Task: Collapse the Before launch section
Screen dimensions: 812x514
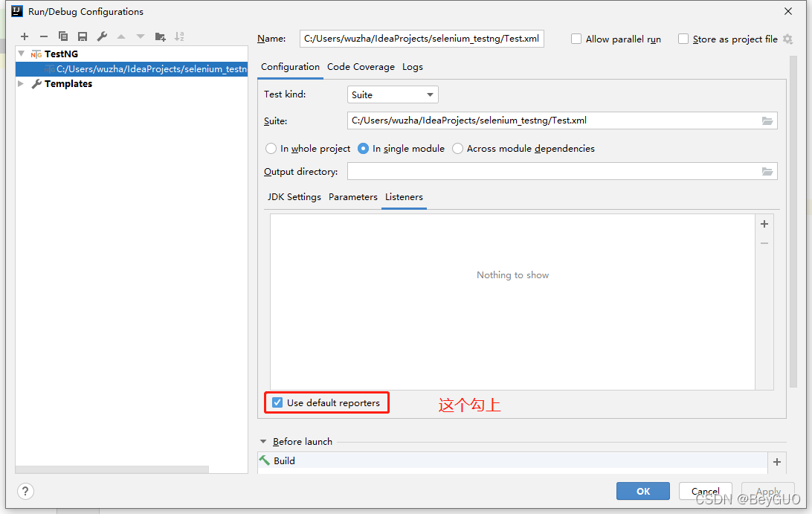Action: 263,441
